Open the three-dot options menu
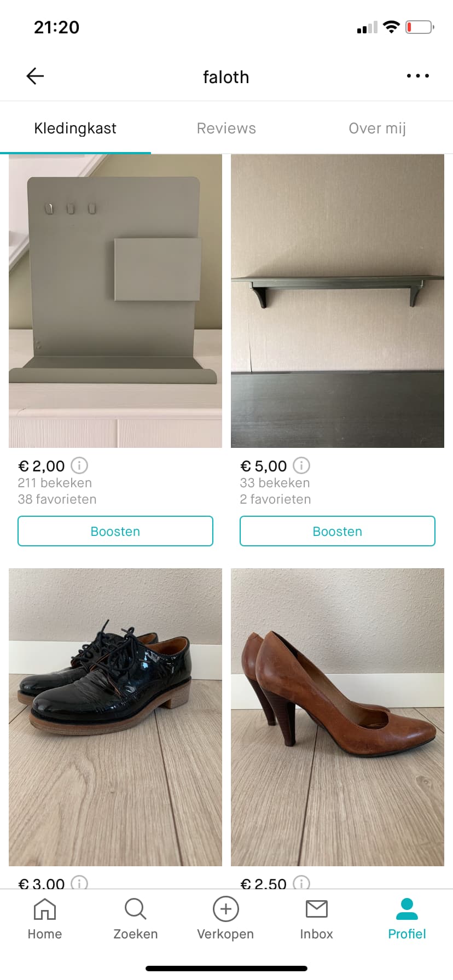Image resolution: width=453 pixels, height=980 pixels. [418, 76]
